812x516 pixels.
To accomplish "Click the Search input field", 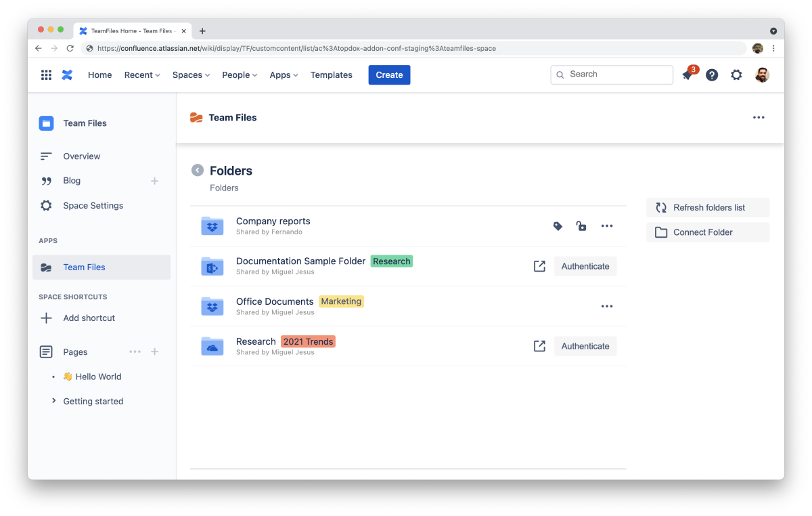I will [x=617, y=74].
